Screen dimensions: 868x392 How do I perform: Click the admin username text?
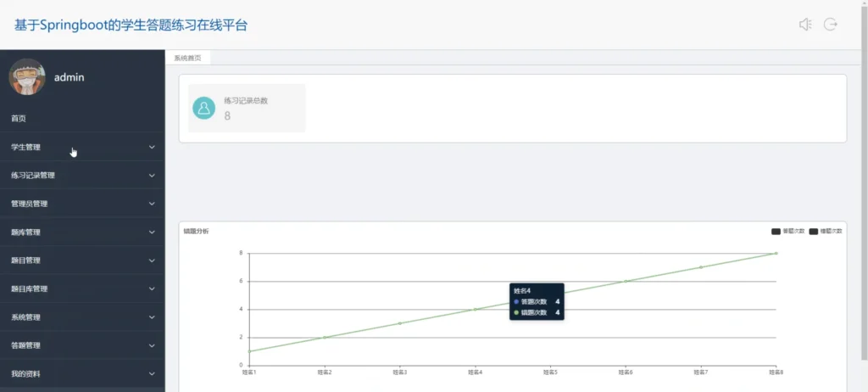(69, 77)
